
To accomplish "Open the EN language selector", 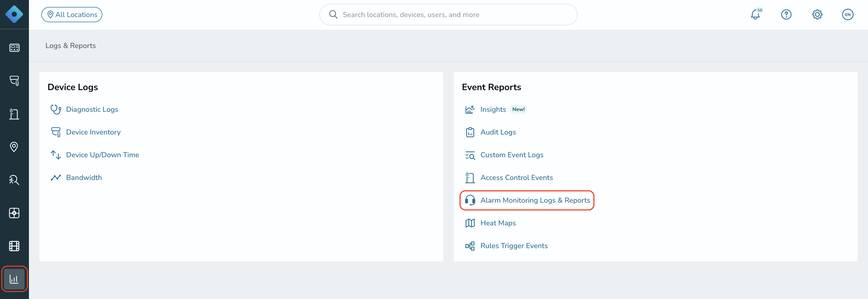I will click(x=847, y=14).
